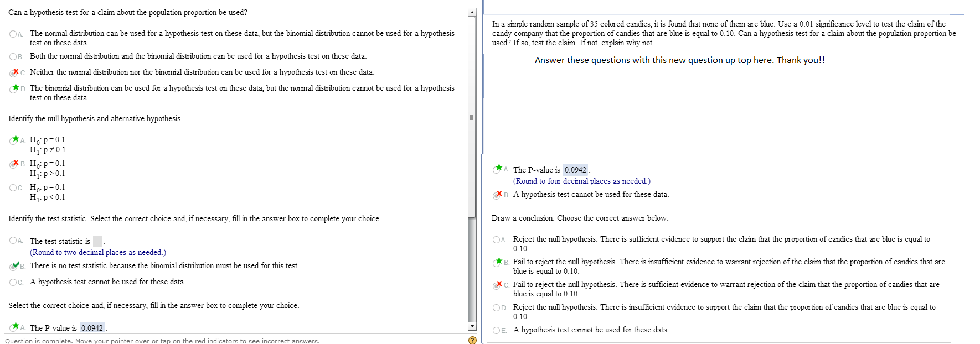Click green checkmark on test statistic option B
This screenshot has width=980, height=344.
coord(16,265)
